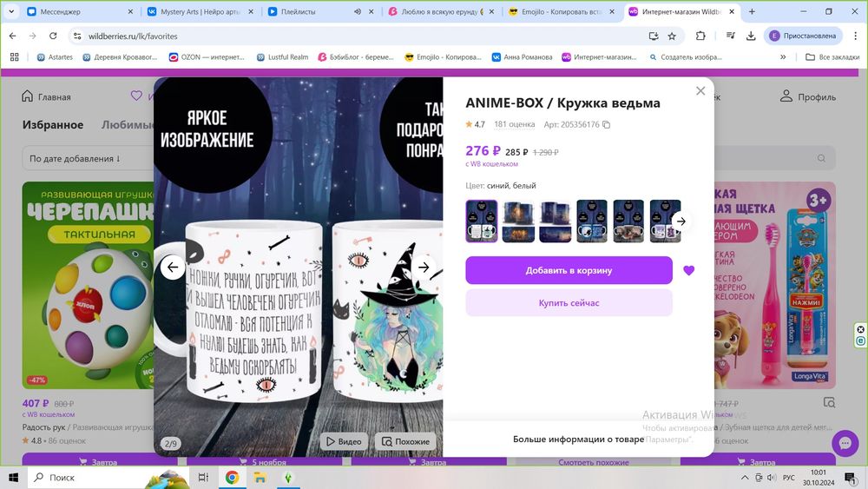
Task: Select second mug color thumbnail
Action: 518,221
